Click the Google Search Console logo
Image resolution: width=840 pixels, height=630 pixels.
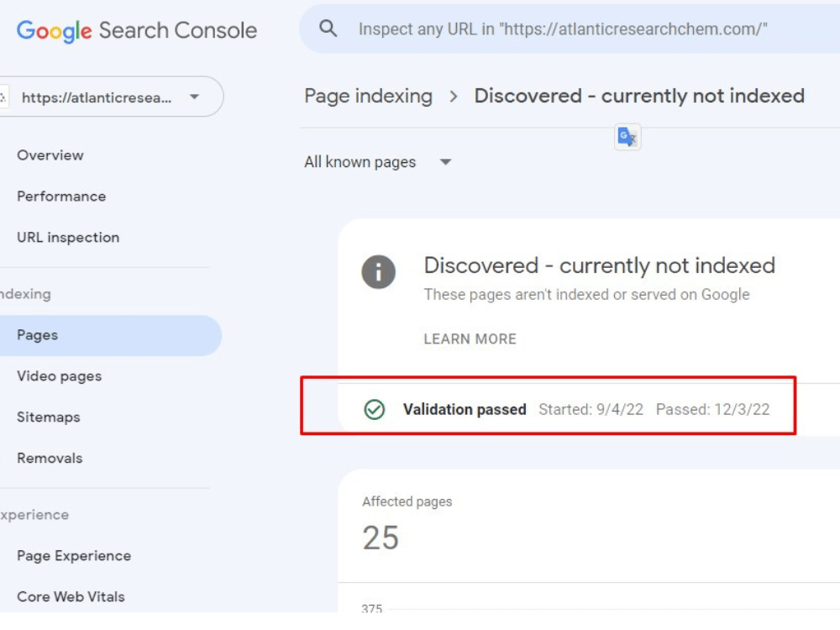[137, 30]
